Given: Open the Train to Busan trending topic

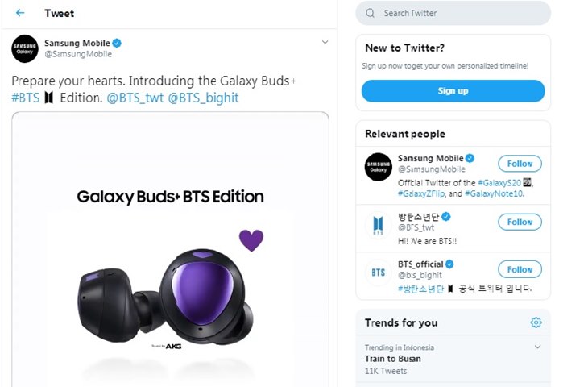Looking at the screenshot, I should tap(392, 359).
